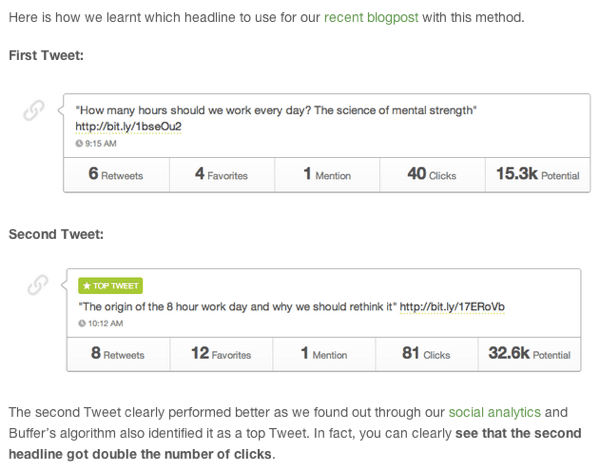Open the bit.ly/1bseOu2 link

click(x=128, y=127)
